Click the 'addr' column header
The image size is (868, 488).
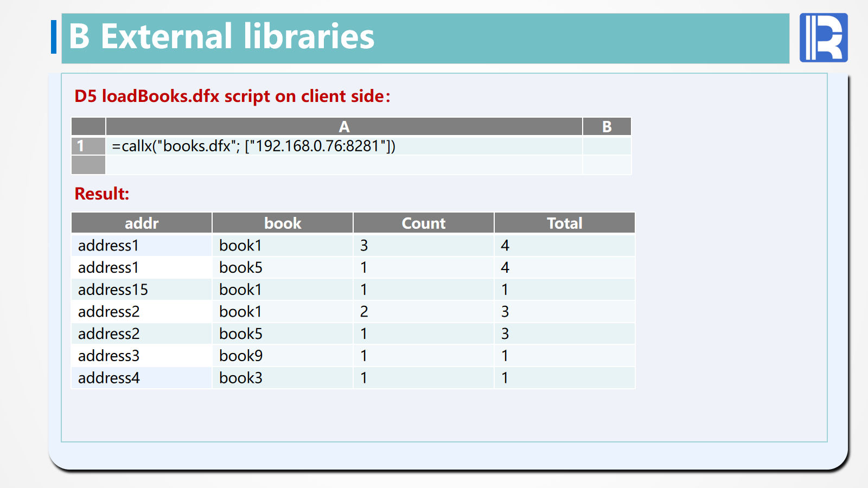pyautogui.click(x=142, y=223)
